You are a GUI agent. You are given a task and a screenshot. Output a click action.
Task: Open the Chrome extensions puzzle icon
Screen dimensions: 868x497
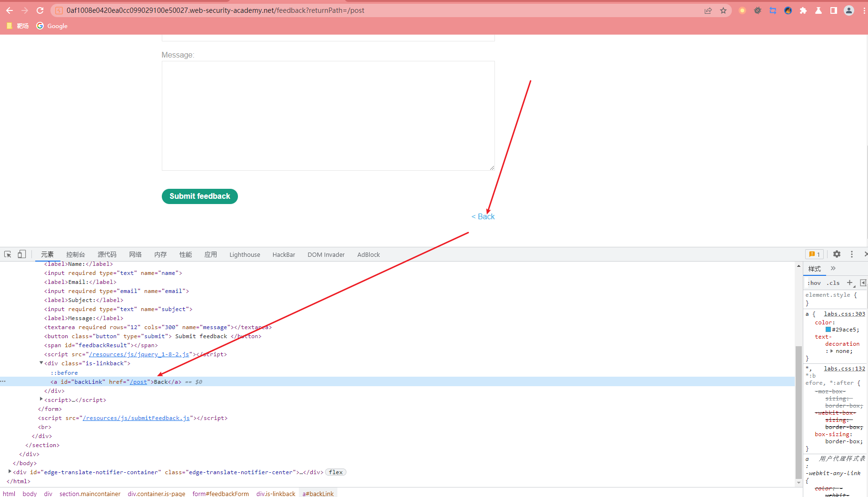(803, 10)
